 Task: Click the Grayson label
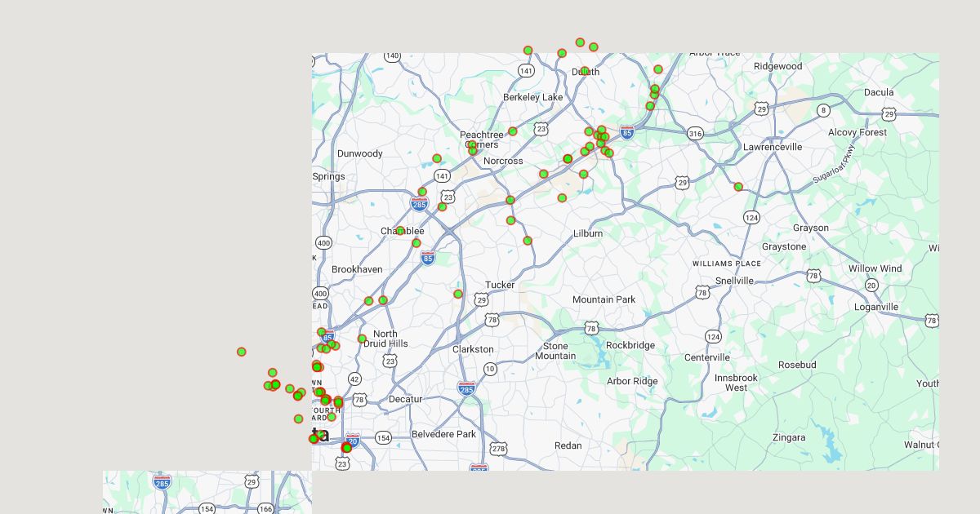(x=811, y=228)
